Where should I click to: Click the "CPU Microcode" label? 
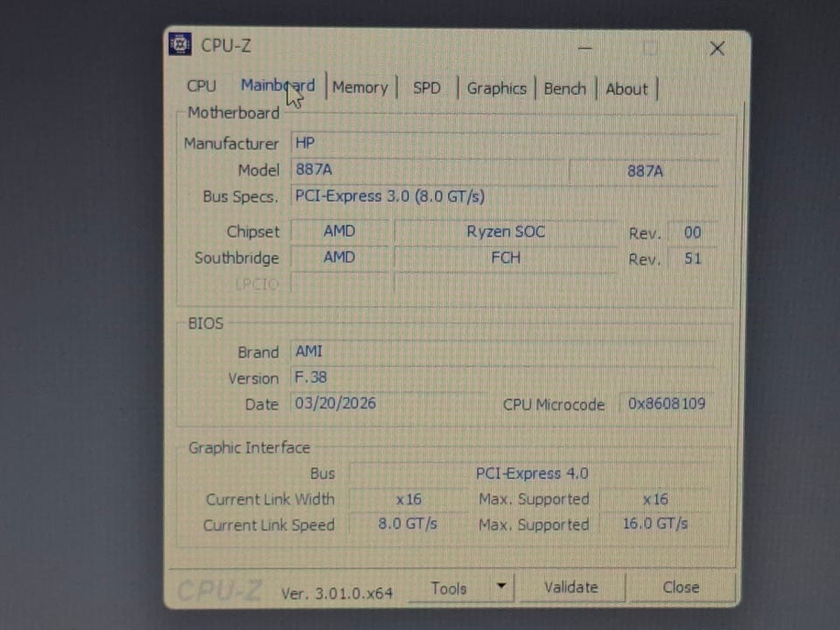click(x=554, y=404)
